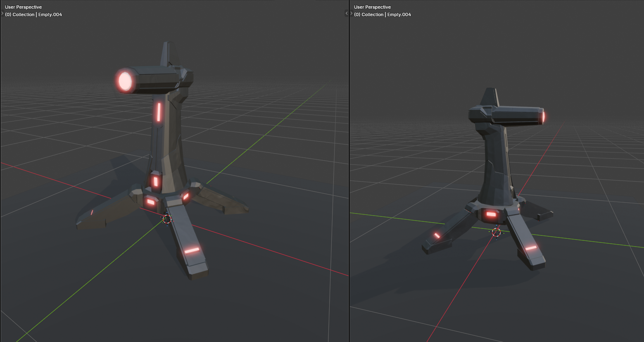Click the left viewport's User Perspective label
This screenshot has height=342, width=644.
(23, 7)
